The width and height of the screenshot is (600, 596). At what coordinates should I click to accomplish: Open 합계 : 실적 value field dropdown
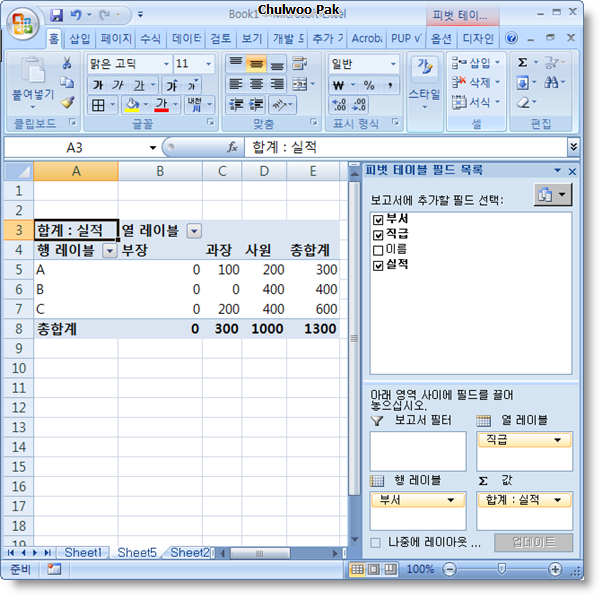tap(557, 500)
